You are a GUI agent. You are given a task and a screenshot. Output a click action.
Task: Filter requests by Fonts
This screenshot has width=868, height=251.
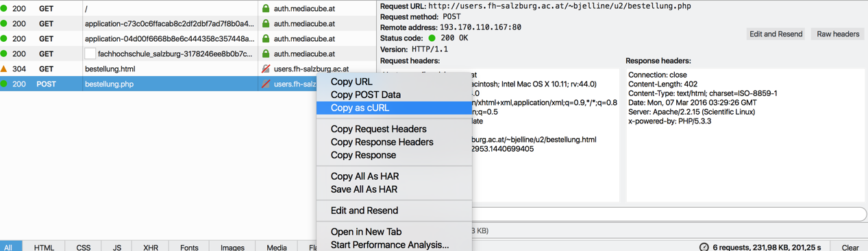[189, 247]
